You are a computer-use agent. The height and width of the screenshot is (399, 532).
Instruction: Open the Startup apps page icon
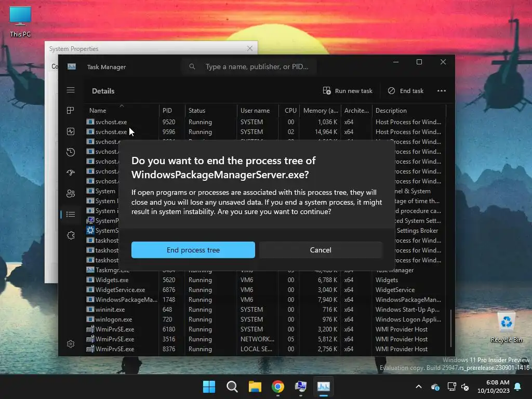point(71,172)
